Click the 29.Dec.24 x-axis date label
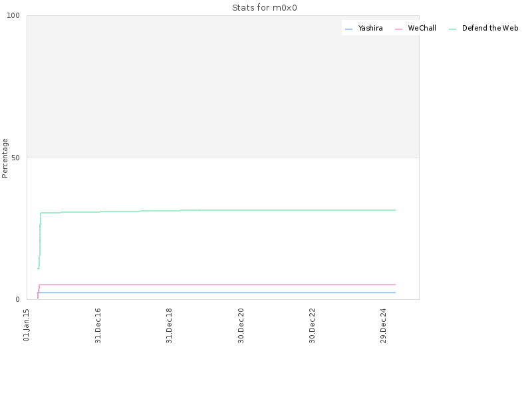Viewport: 532px width, 399px height. (384, 325)
